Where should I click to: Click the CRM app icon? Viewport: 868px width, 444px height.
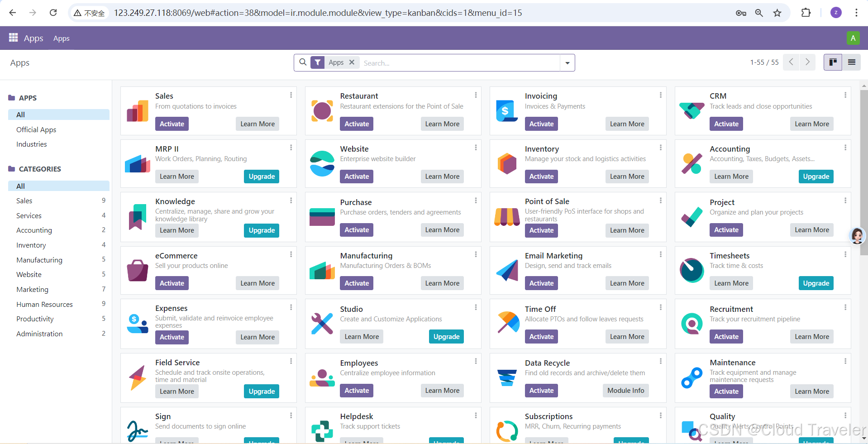692,111
